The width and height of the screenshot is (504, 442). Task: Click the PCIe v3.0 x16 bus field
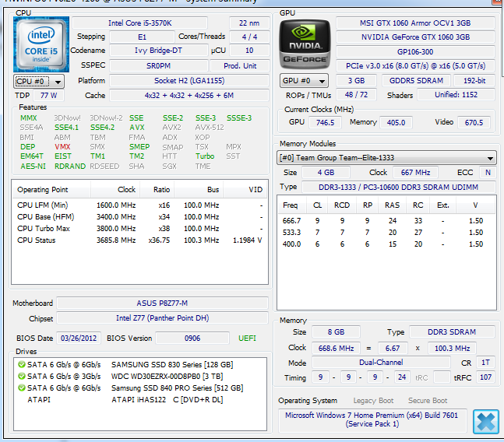(x=415, y=66)
